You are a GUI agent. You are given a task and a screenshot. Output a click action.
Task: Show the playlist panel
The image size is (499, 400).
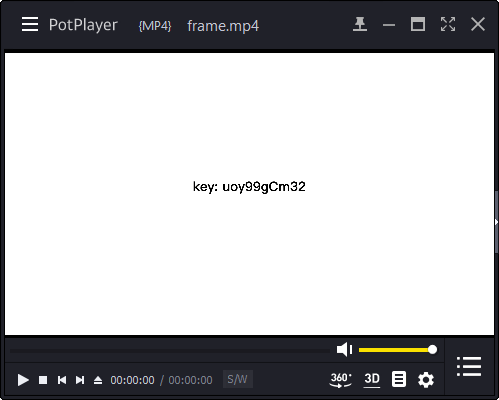[469, 366]
